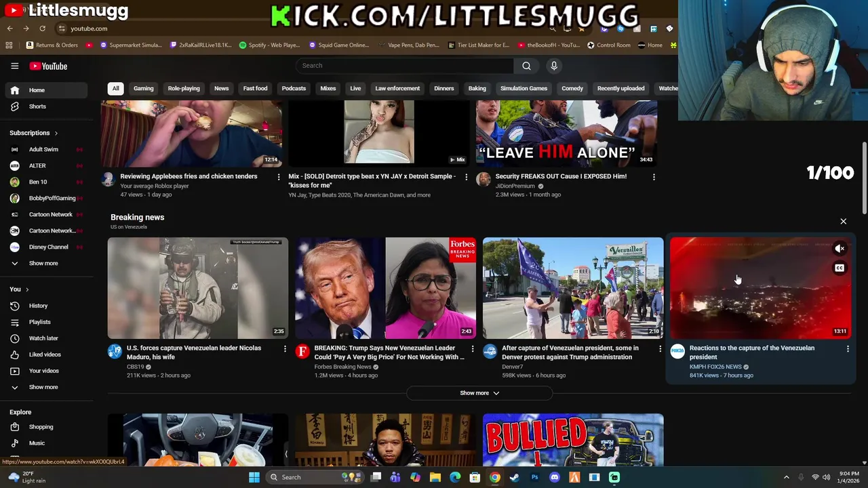Viewport: 868px width, 488px height.
Task: Select the Simulation Games filter chip
Action: [x=524, y=88]
